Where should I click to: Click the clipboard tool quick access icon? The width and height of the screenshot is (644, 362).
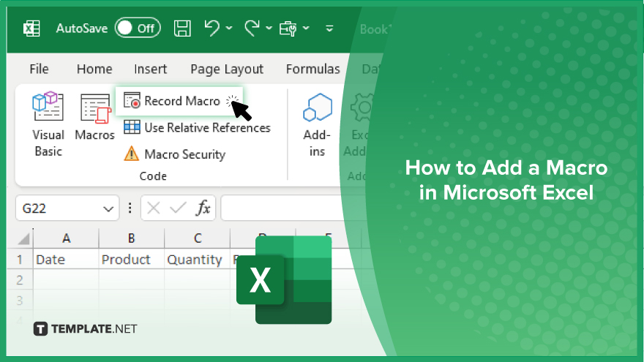click(288, 29)
